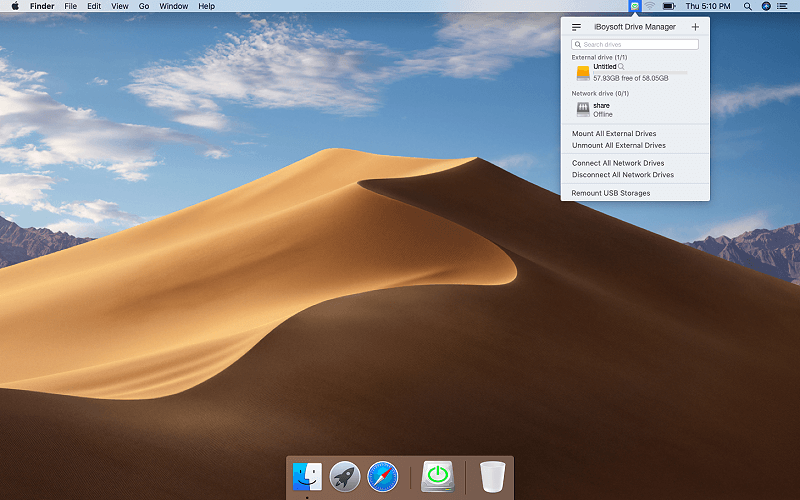This screenshot has height=500, width=800.
Task: Open Launchpad from the Dock
Action: click(345, 476)
